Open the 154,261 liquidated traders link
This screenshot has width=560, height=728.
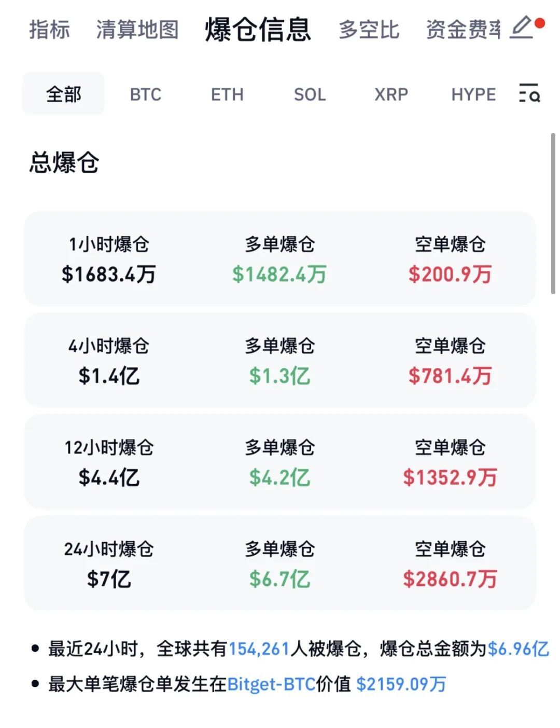(259, 649)
